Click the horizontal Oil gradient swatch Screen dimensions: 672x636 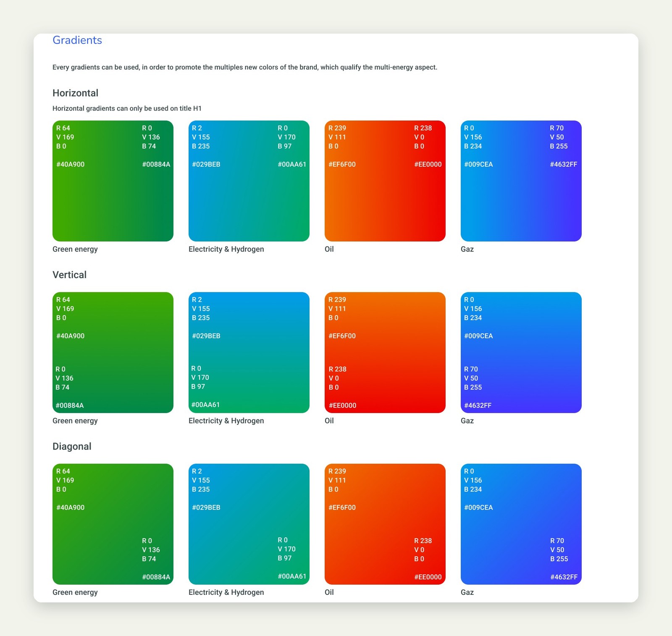click(385, 181)
